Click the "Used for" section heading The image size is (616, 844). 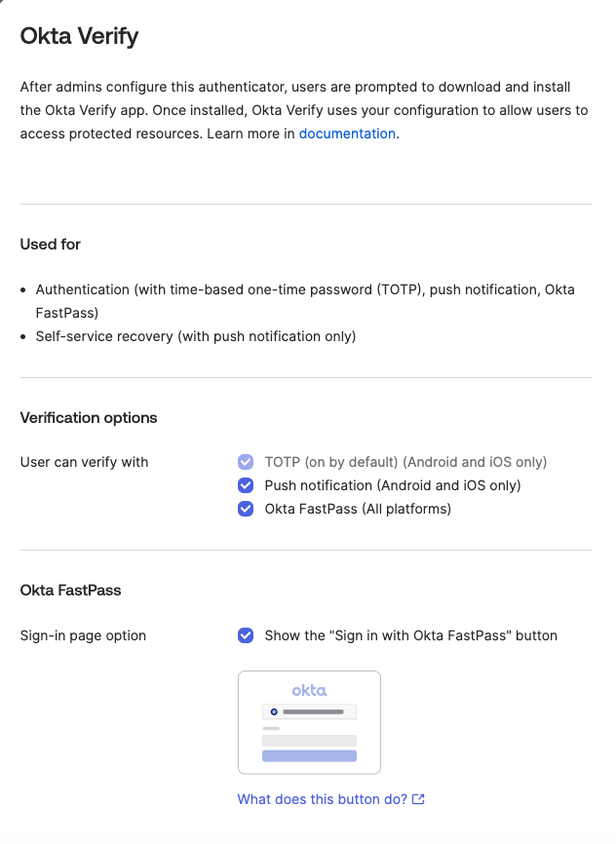click(x=51, y=245)
